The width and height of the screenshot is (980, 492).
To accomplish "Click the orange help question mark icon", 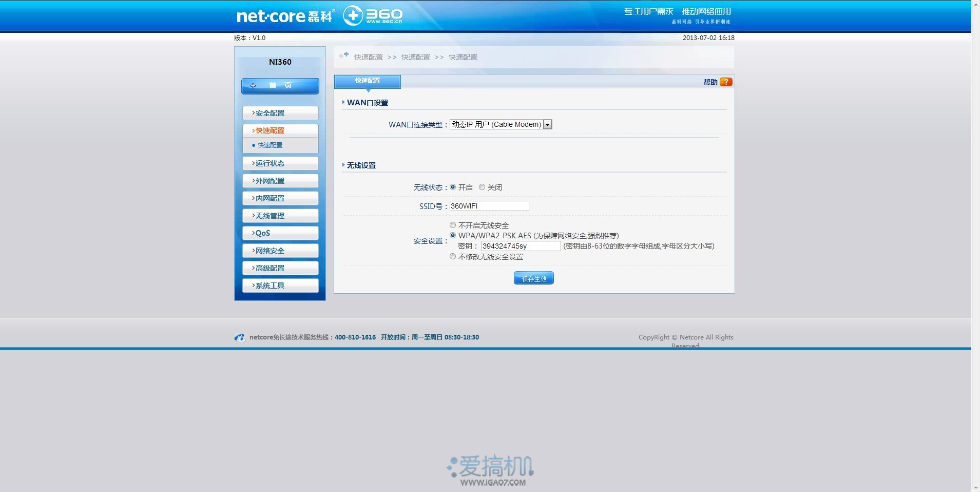I will [726, 82].
